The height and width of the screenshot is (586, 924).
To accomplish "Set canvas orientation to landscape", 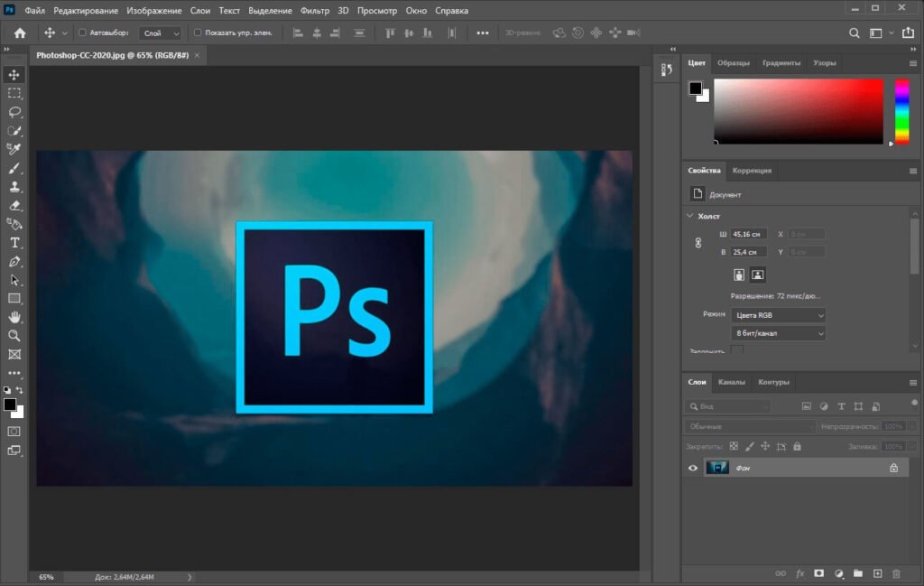I will click(758, 274).
